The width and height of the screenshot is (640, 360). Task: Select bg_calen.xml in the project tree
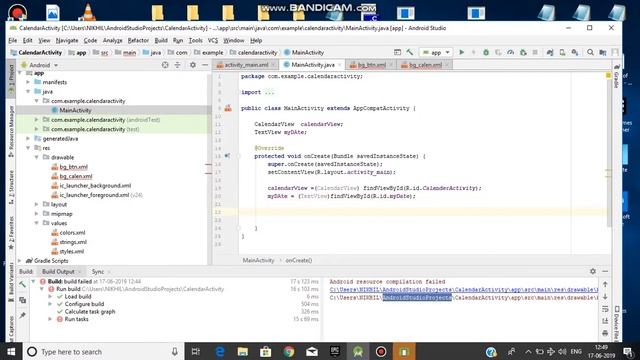(76, 176)
